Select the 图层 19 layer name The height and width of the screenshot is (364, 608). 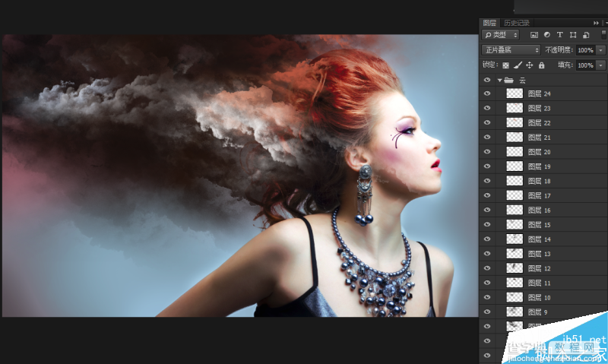click(x=540, y=166)
